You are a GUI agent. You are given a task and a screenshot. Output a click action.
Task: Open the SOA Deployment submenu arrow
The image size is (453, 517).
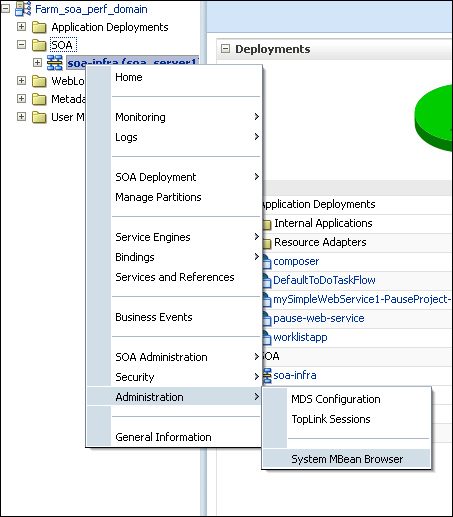click(x=256, y=177)
